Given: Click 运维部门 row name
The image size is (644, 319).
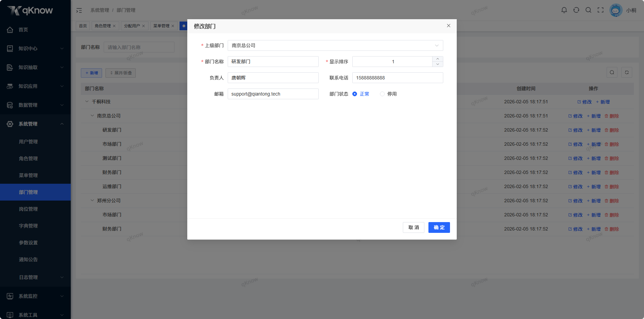Looking at the screenshot, I should point(112,186).
